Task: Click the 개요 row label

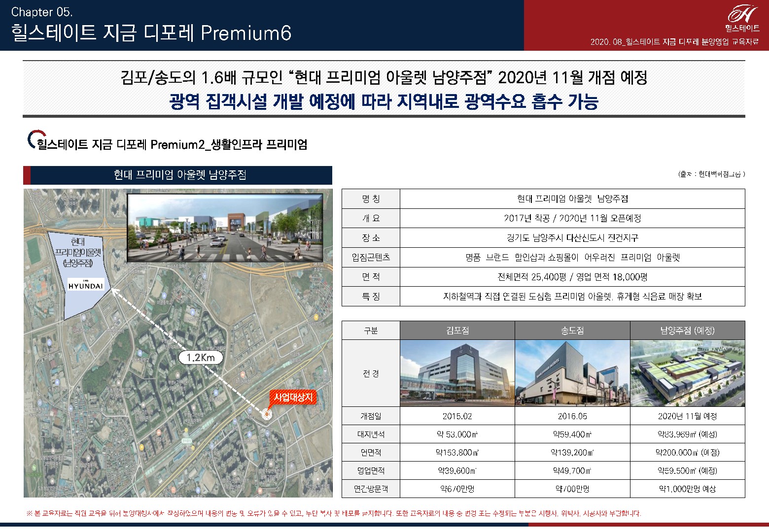Action: tap(371, 218)
